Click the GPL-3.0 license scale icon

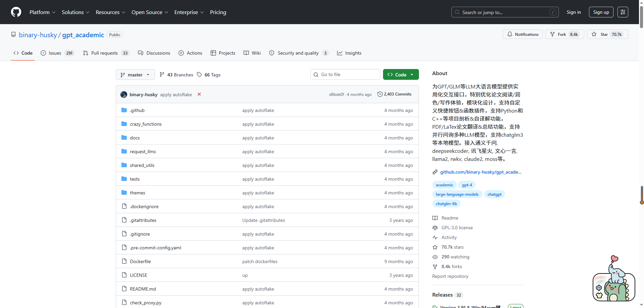[435, 228]
